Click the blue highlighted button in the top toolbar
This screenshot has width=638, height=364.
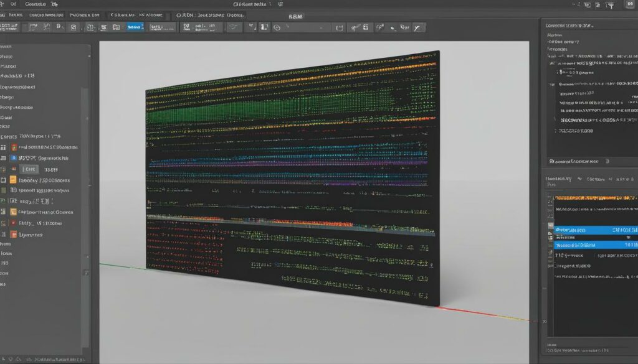click(135, 27)
